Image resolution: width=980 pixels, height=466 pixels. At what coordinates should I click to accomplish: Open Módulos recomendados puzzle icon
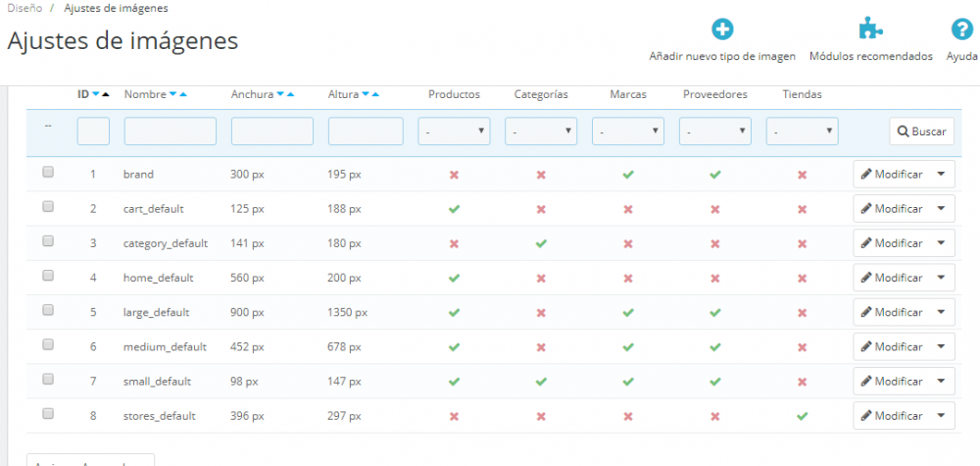click(x=870, y=29)
